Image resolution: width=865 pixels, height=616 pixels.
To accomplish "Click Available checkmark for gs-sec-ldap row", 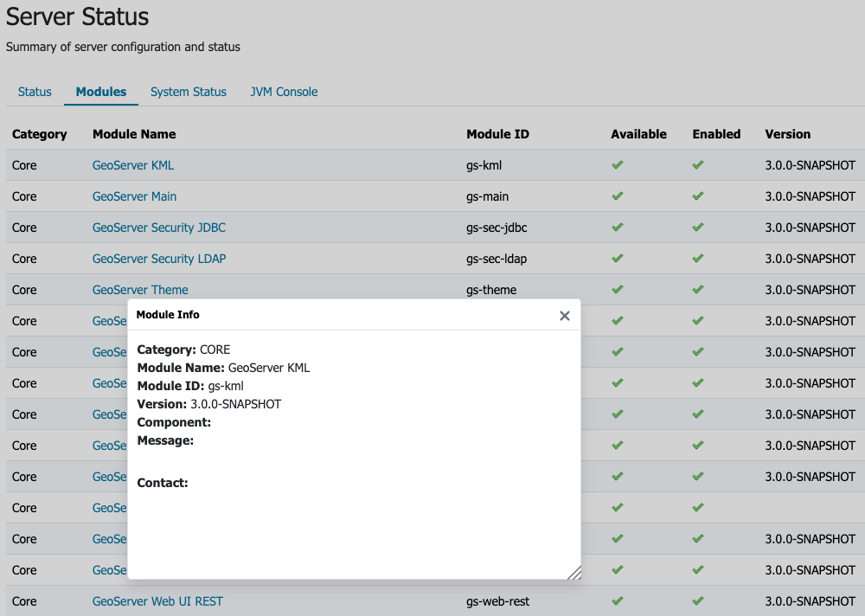I will click(618, 258).
